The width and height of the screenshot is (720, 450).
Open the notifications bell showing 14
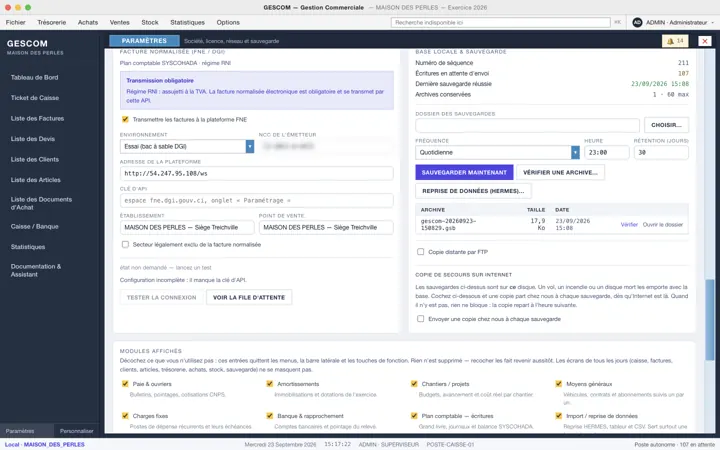675,41
